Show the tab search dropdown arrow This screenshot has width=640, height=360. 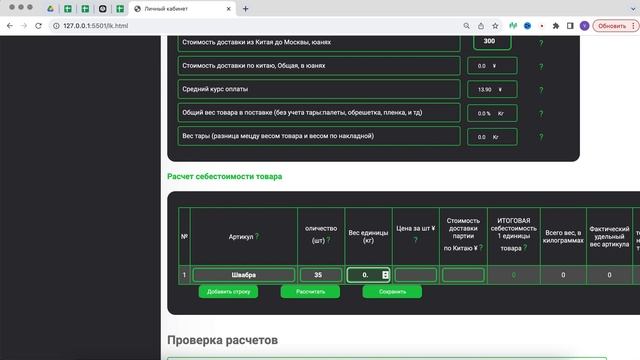tap(633, 9)
